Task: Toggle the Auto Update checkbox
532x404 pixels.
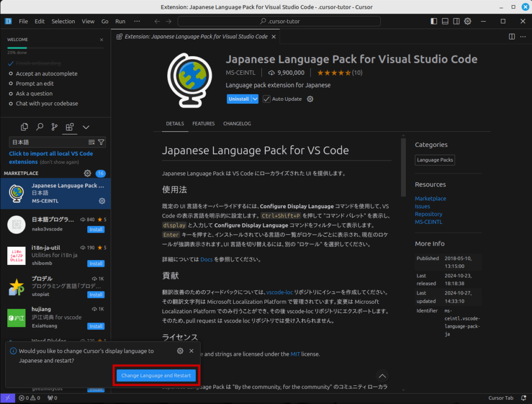Action: pos(267,99)
